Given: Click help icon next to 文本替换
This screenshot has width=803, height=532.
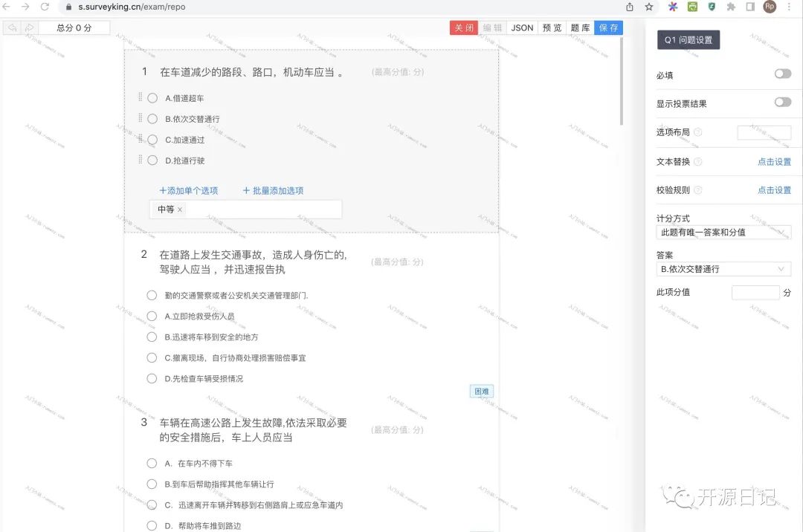Looking at the screenshot, I should tap(697, 162).
